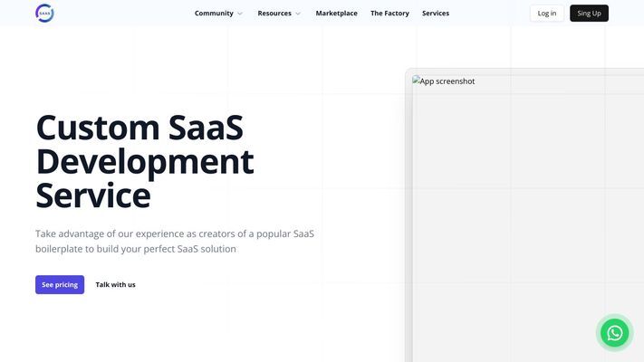Click the Custom SaaS Development Service heading
The height and width of the screenshot is (362, 644).
click(145, 161)
